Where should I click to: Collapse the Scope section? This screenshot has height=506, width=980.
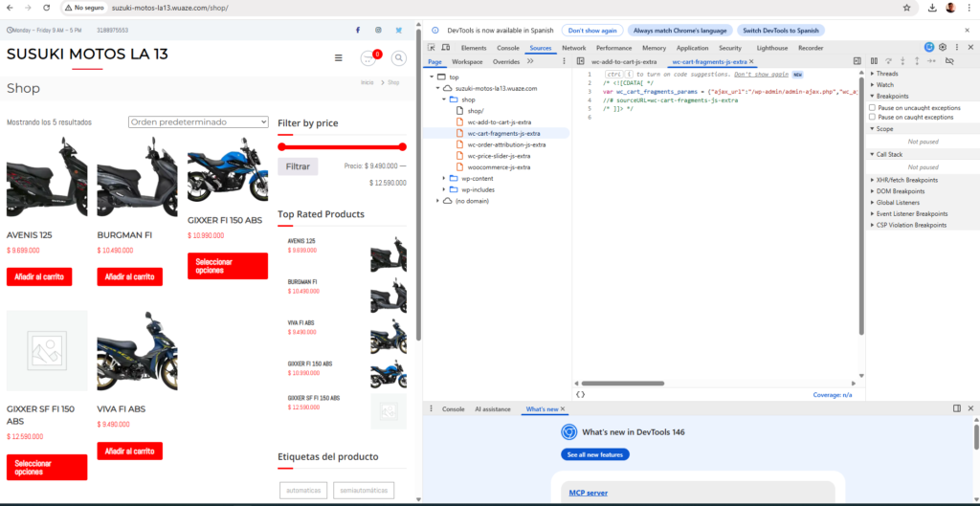coord(885,129)
